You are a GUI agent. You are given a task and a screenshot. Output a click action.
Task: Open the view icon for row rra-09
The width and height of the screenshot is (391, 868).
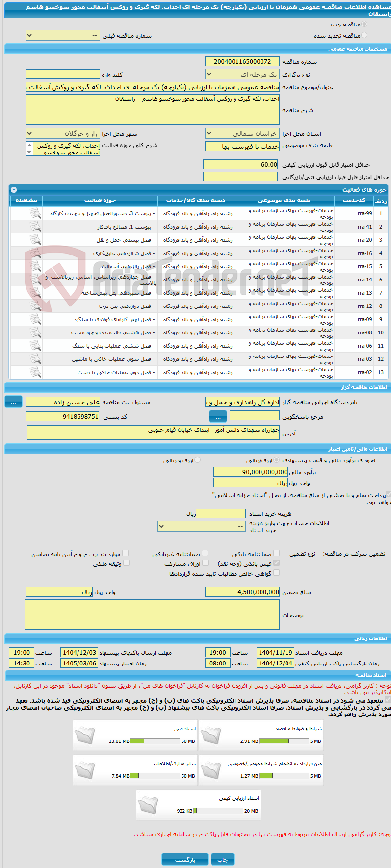35,319
